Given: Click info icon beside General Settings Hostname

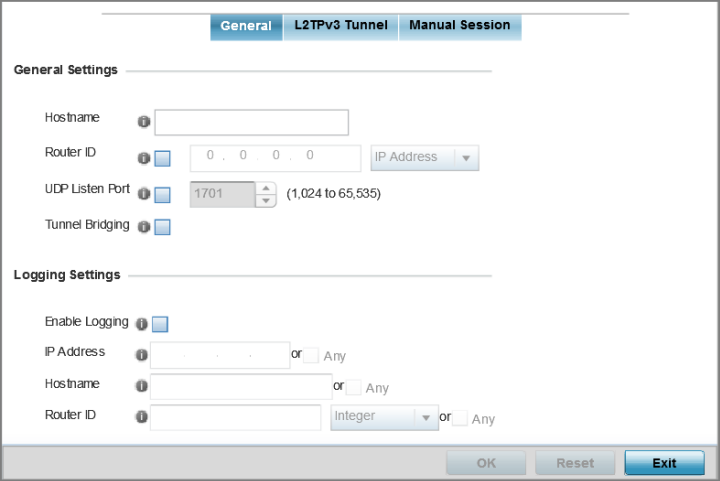Looking at the screenshot, I should (x=144, y=122).
